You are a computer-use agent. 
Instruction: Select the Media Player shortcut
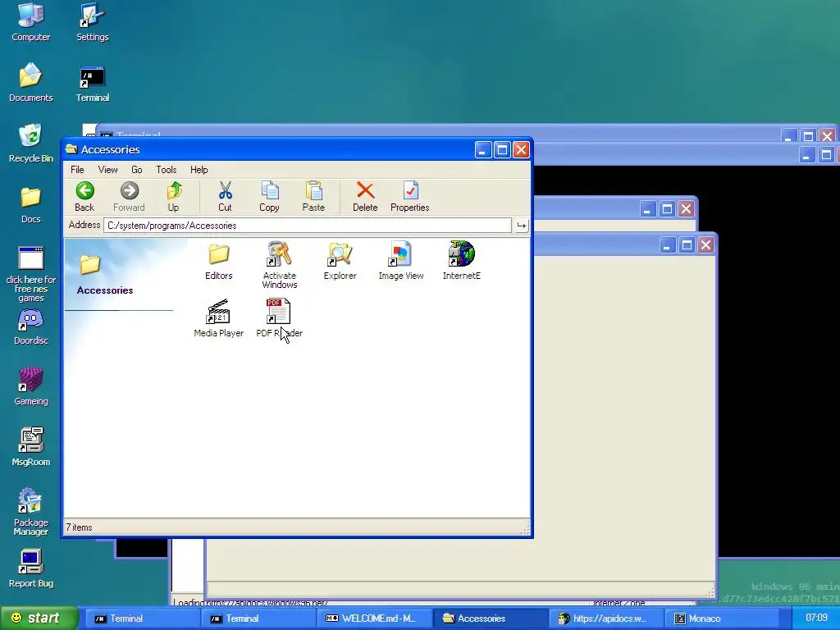point(218,318)
